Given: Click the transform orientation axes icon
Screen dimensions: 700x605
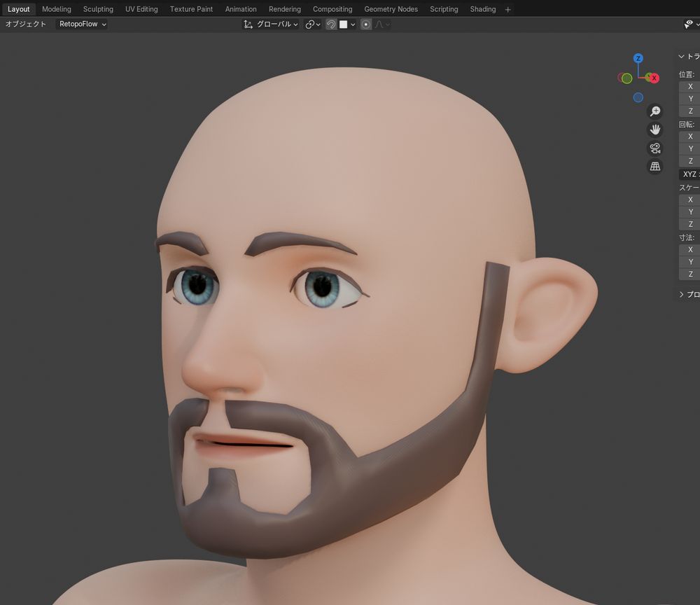Looking at the screenshot, I should point(248,24).
